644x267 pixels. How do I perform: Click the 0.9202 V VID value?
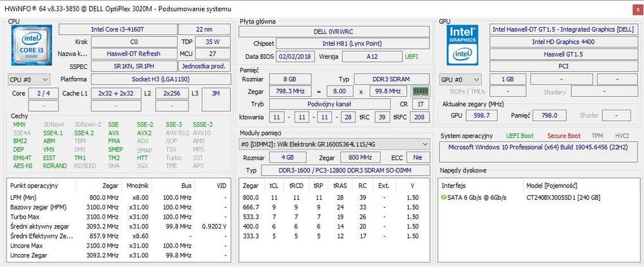pyautogui.click(x=214, y=226)
